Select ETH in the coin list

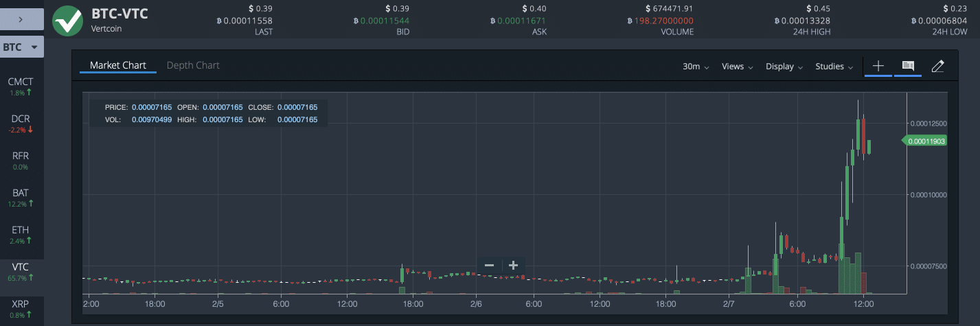click(x=21, y=234)
